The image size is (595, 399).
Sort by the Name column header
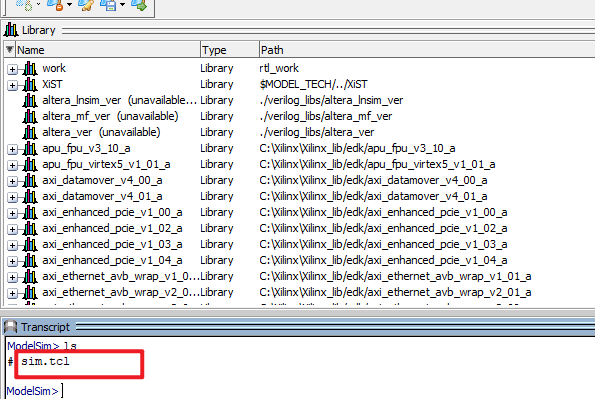107,50
